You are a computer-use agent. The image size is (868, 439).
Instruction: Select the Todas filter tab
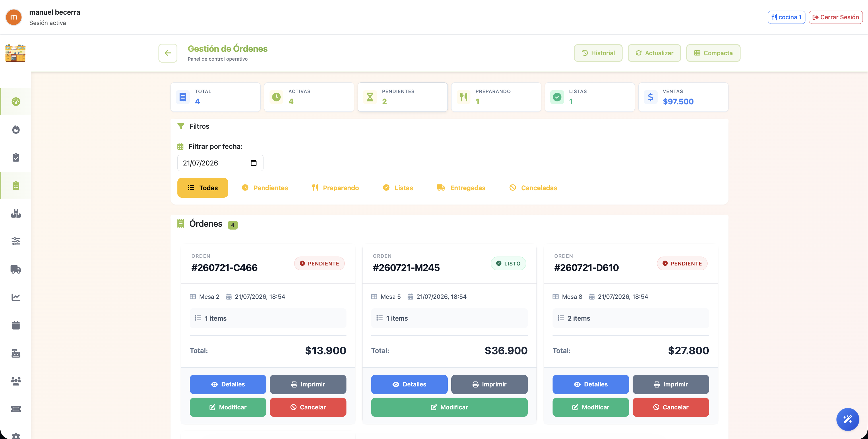coord(203,188)
